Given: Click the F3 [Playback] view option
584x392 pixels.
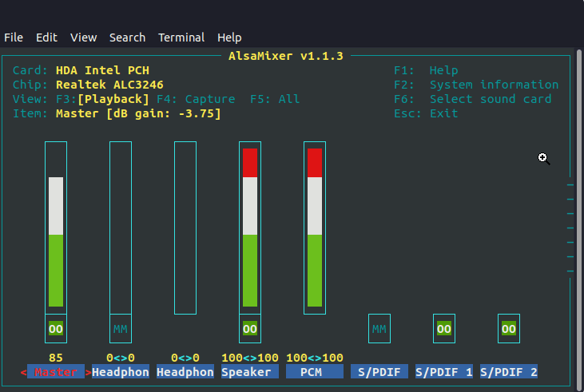Looking at the screenshot, I should coord(102,99).
